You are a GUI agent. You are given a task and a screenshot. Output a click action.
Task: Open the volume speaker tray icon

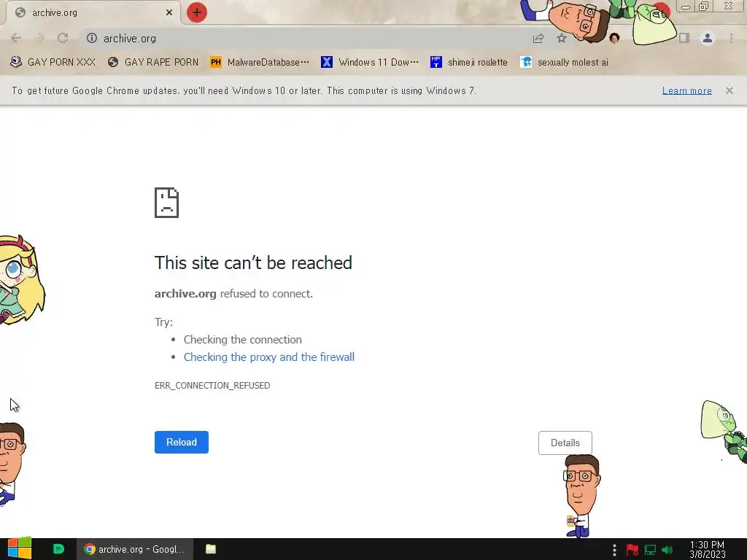pyautogui.click(x=667, y=550)
